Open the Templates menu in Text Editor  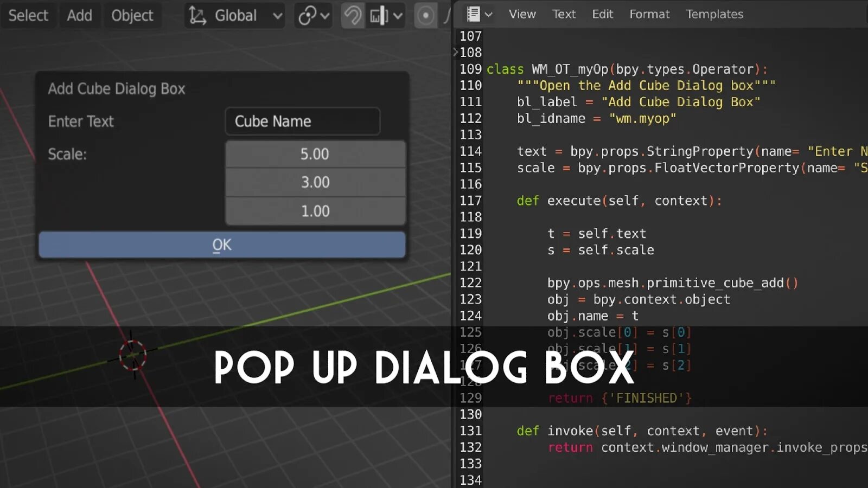[714, 14]
